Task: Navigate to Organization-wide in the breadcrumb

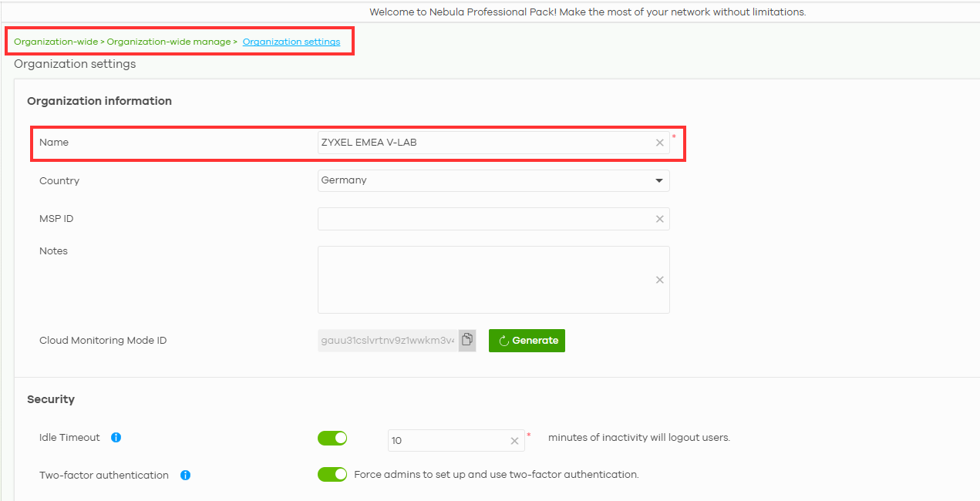Action: [54, 41]
